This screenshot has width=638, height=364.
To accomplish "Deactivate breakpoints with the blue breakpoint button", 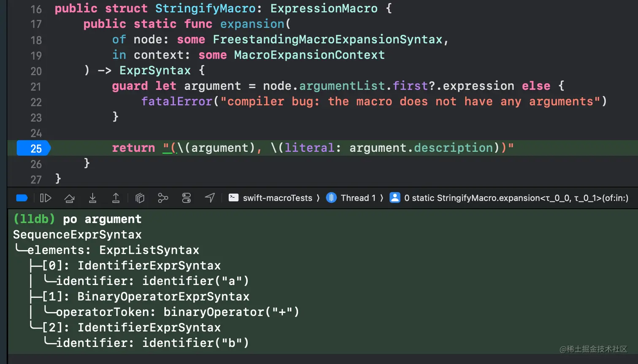I will click(22, 198).
